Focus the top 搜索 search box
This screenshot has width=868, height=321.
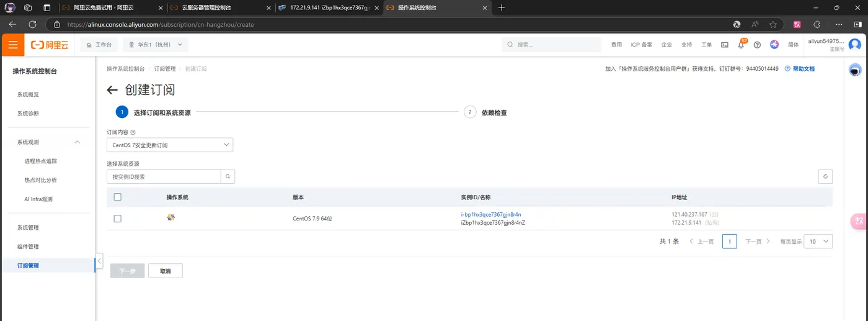[552, 45]
